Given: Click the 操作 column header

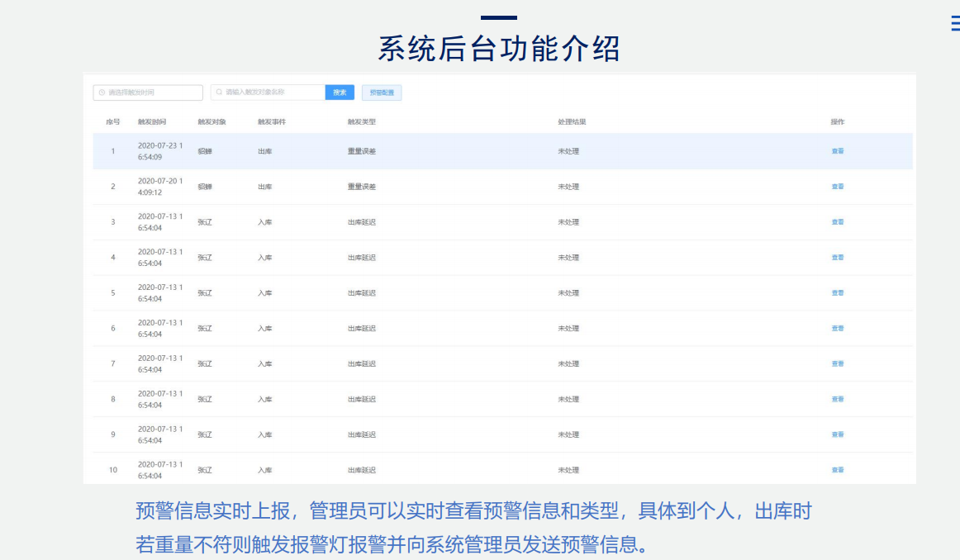Looking at the screenshot, I should [838, 121].
